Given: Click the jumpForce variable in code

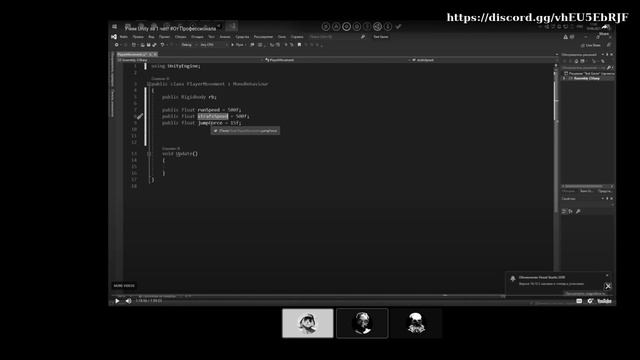Looking at the screenshot, I should coord(210,123).
